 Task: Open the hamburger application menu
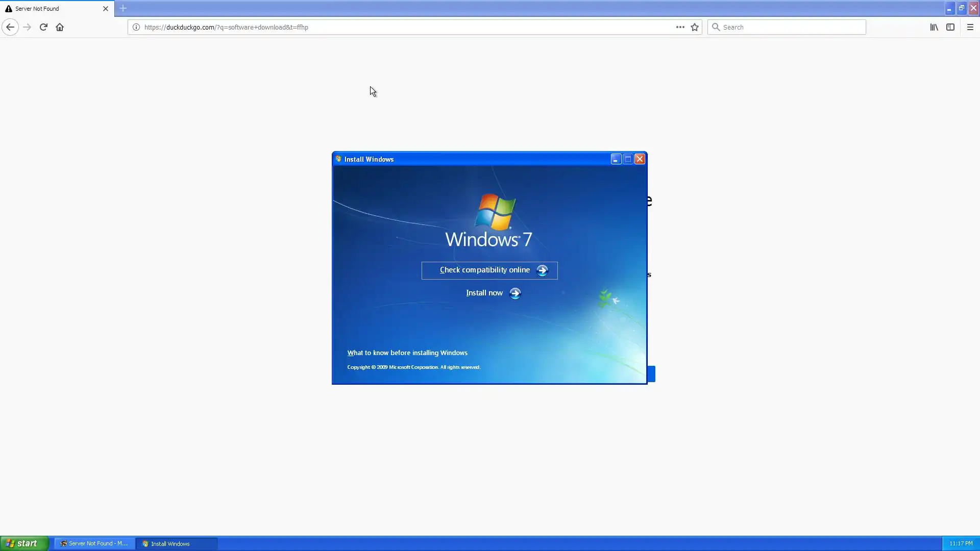click(970, 27)
